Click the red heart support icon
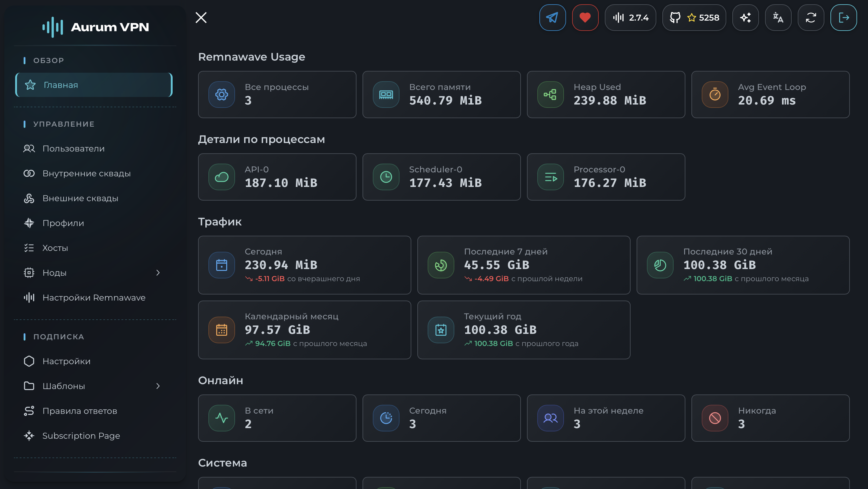This screenshot has height=489, width=868. pos(585,18)
